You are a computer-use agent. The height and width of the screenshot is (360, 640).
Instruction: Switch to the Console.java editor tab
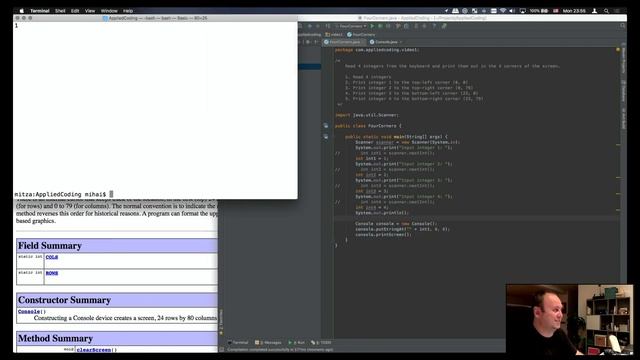point(386,42)
